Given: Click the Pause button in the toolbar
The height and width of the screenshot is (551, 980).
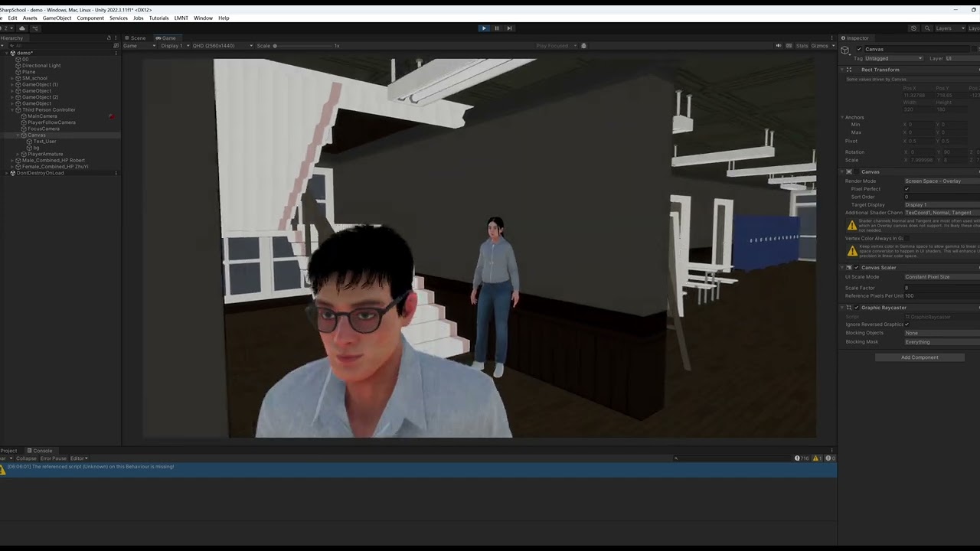Looking at the screenshot, I should click(496, 28).
